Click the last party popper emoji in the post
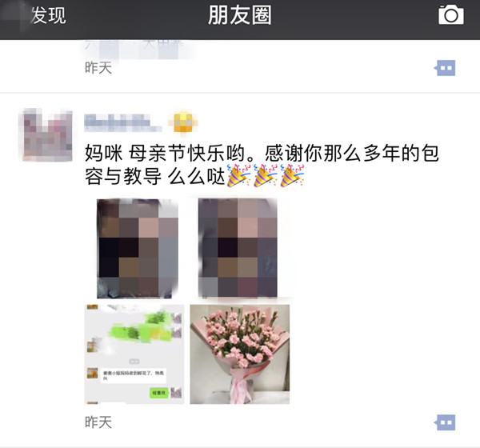 coord(292,175)
